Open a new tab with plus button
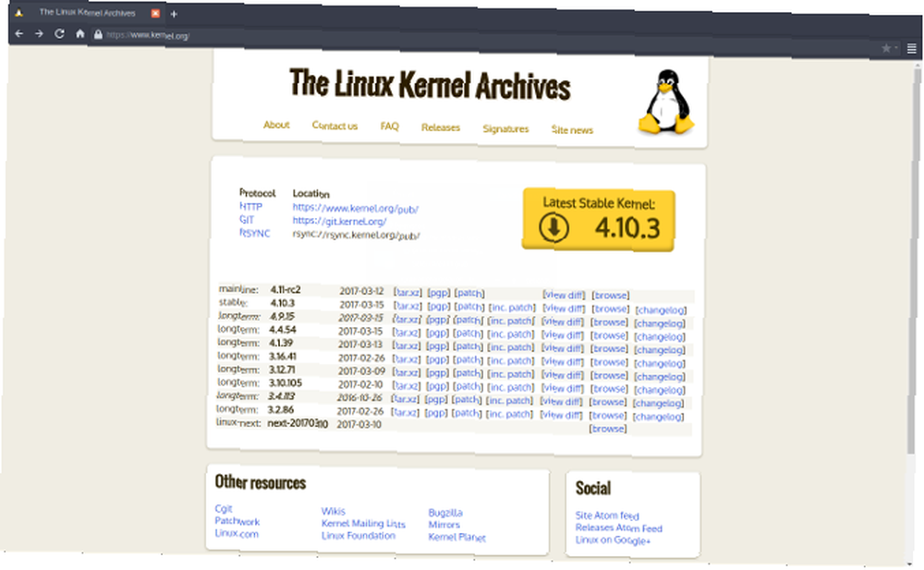The height and width of the screenshot is (570, 924). (174, 14)
